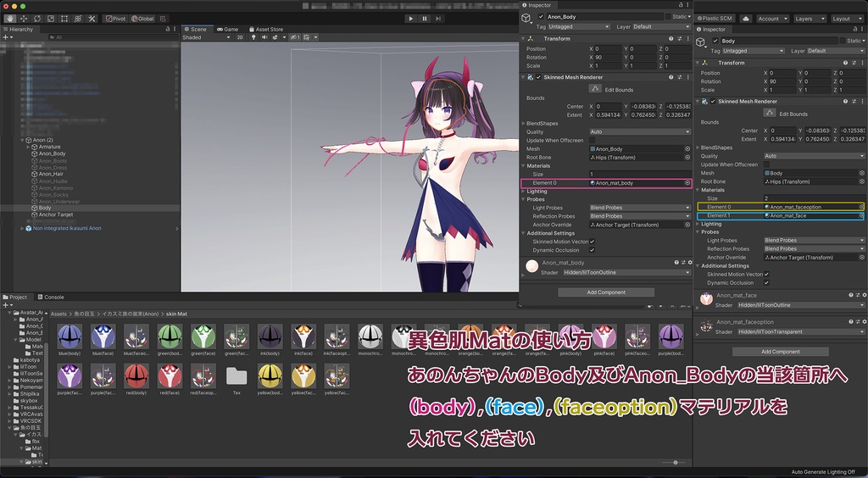Open Quality dropdown in left Inspector
Viewport: 868px width, 478px height.
click(x=640, y=132)
